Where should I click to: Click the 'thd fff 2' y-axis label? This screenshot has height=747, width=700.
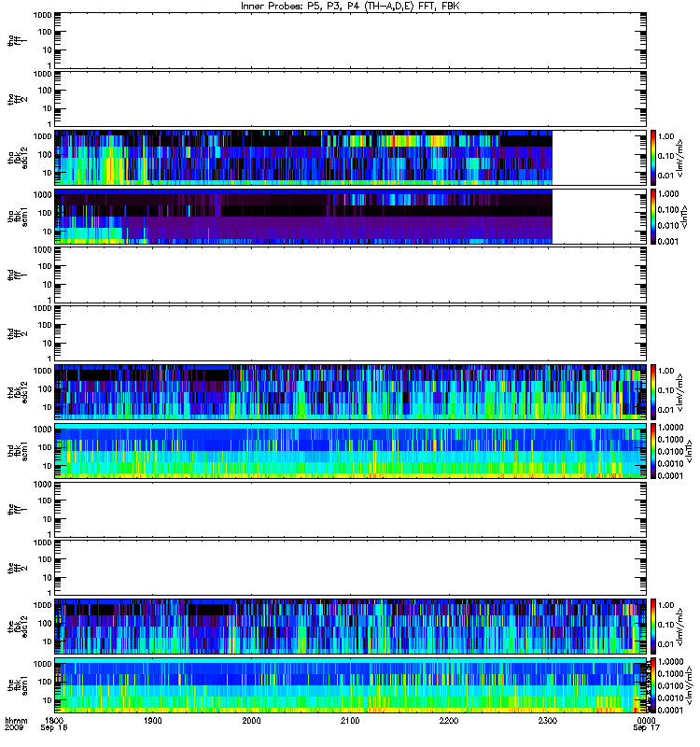pyautogui.click(x=17, y=333)
